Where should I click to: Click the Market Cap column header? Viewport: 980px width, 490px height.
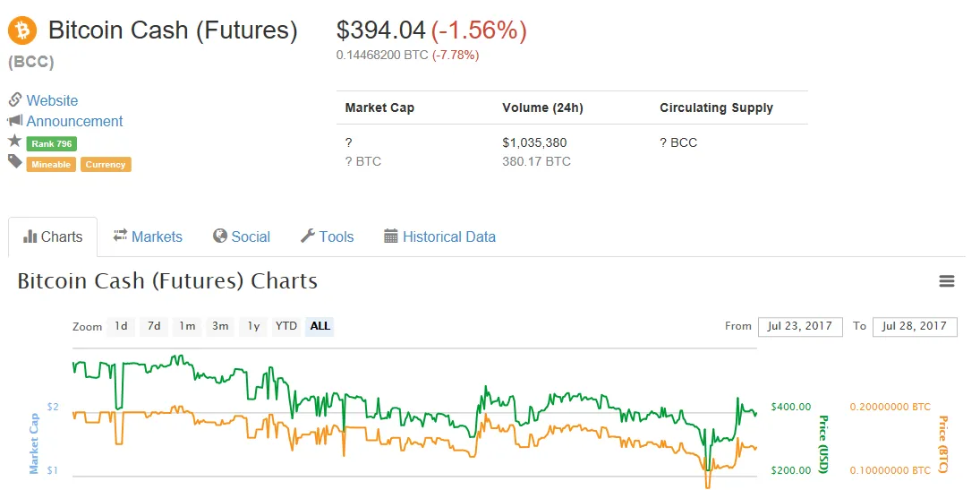[379, 107]
